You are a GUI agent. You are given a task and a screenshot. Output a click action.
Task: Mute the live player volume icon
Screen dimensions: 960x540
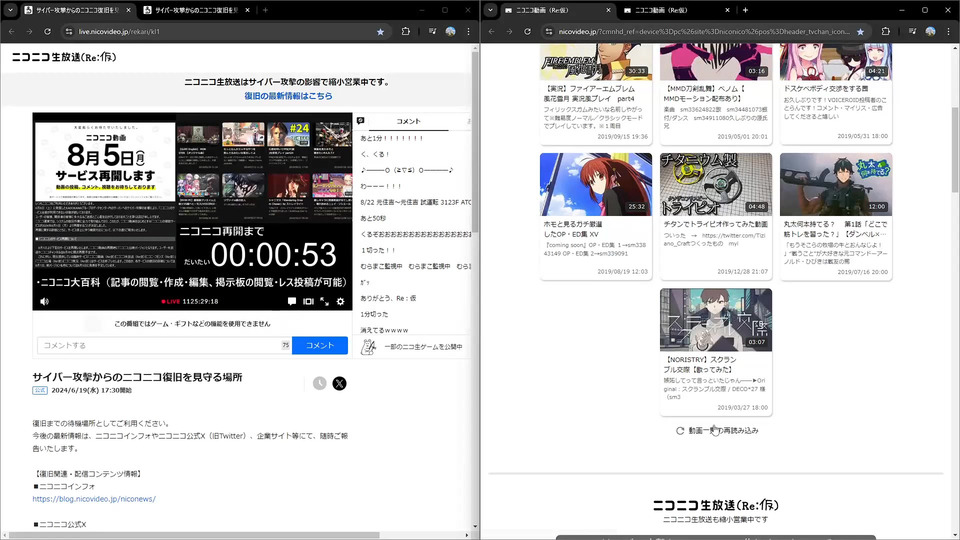click(44, 301)
